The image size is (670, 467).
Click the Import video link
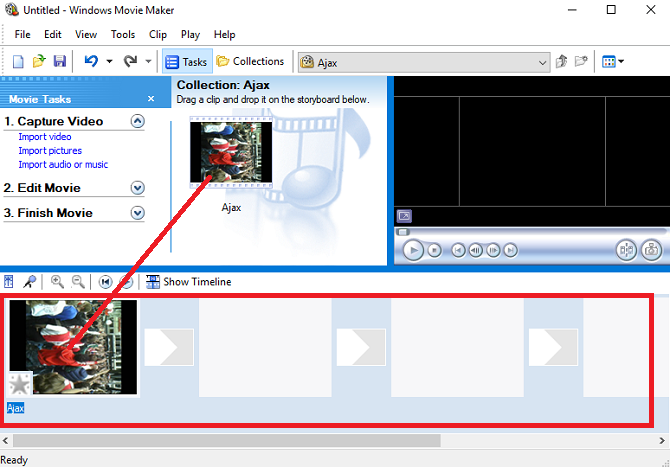tap(45, 137)
